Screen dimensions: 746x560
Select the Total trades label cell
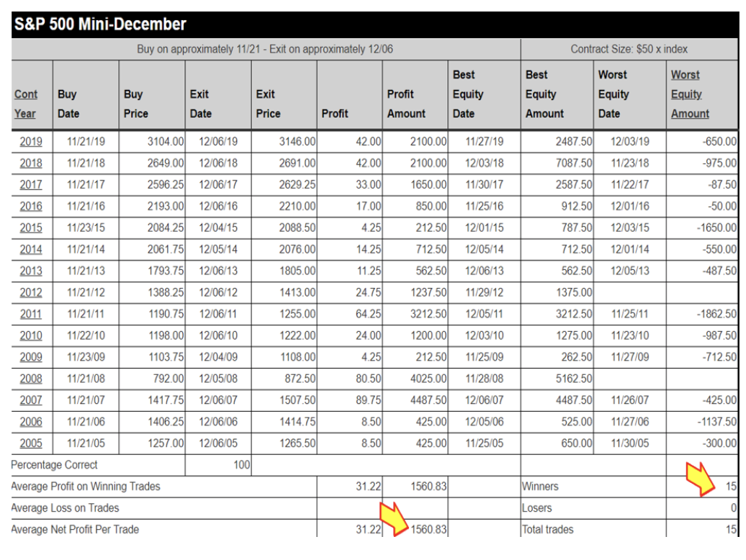(x=548, y=530)
